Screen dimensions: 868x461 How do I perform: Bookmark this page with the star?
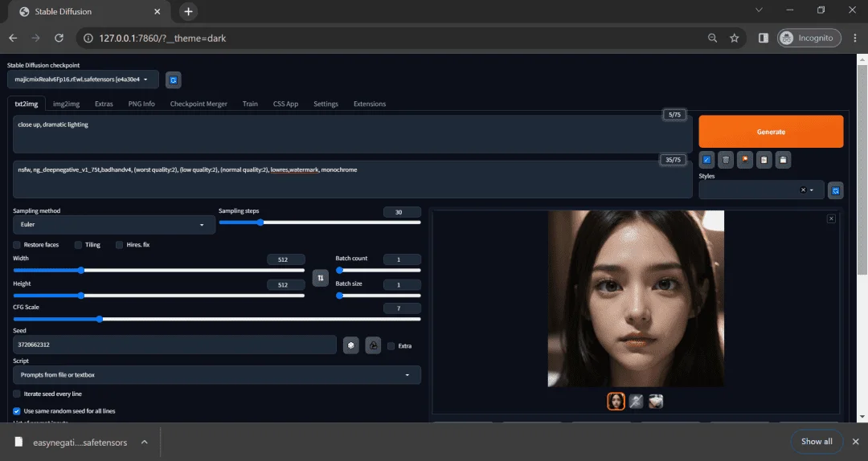coord(734,39)
